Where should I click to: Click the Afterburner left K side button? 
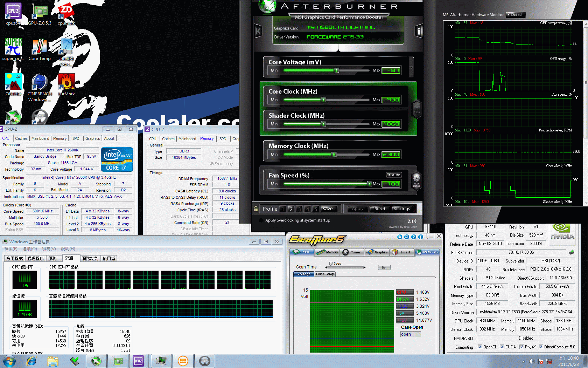click(x=258, y=32)
